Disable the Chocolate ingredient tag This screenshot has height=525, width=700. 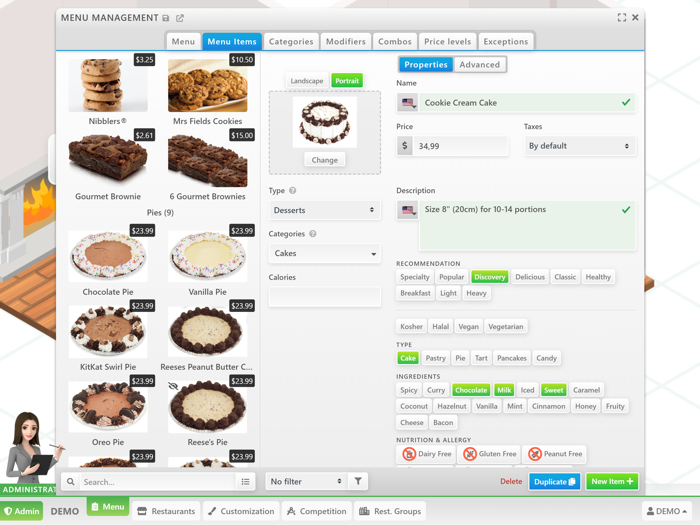[x=471, y=390]
